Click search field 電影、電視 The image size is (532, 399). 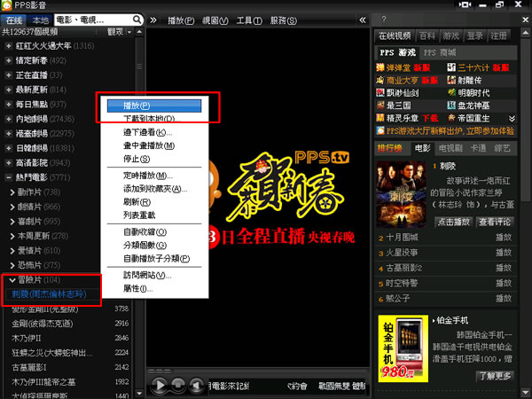click(93, 20)
